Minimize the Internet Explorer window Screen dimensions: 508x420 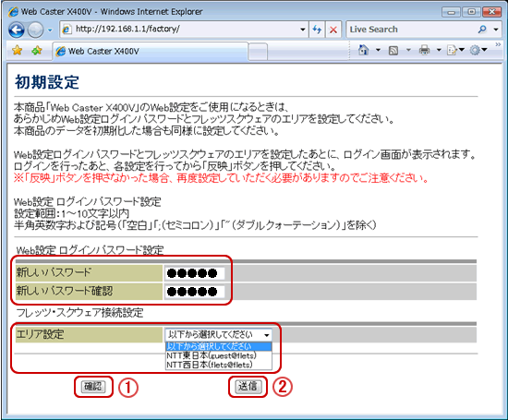tap(451, 12)
